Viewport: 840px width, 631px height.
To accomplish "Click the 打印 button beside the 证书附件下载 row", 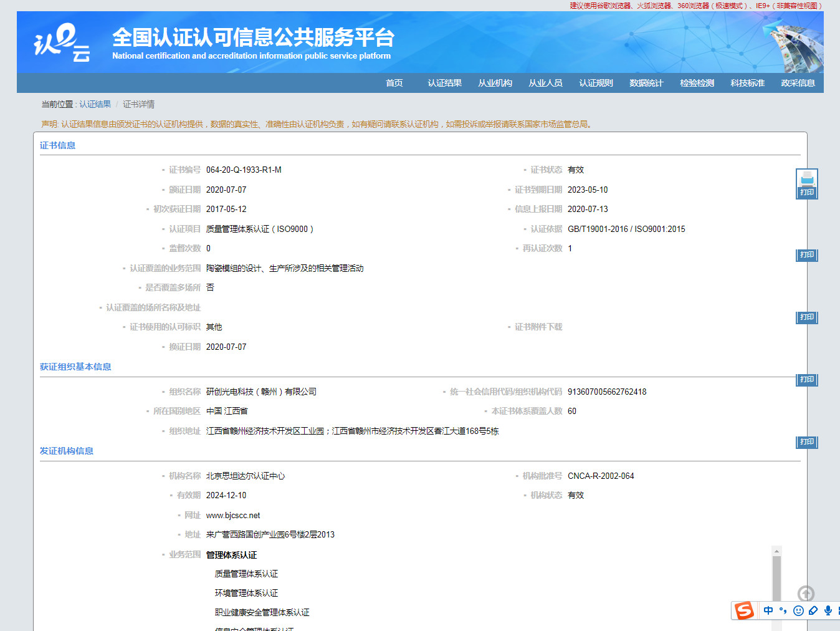I will click(x=807, y=317).
